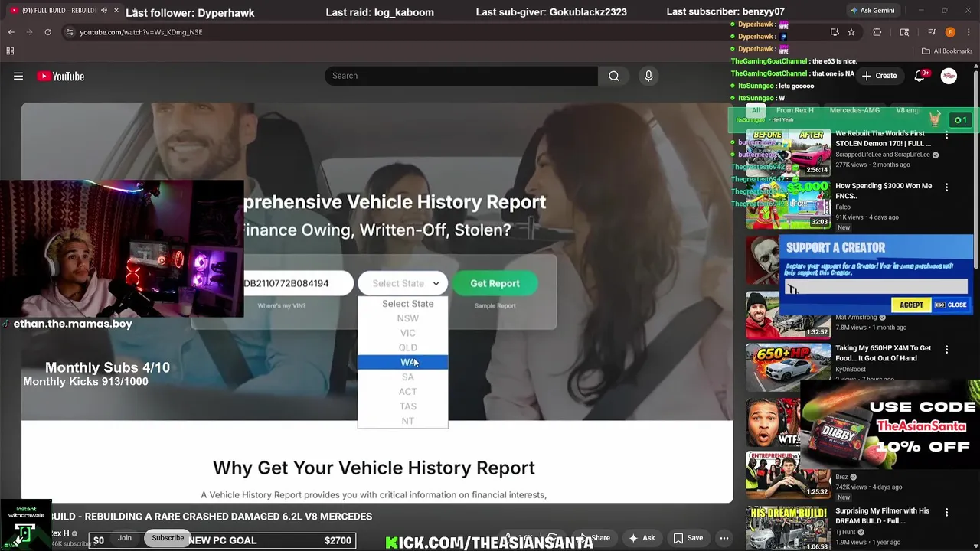The height and width of the screenshot is (551, 980).
Task: Bookmark this page with the star icon
Action: (x=851, y=32)
